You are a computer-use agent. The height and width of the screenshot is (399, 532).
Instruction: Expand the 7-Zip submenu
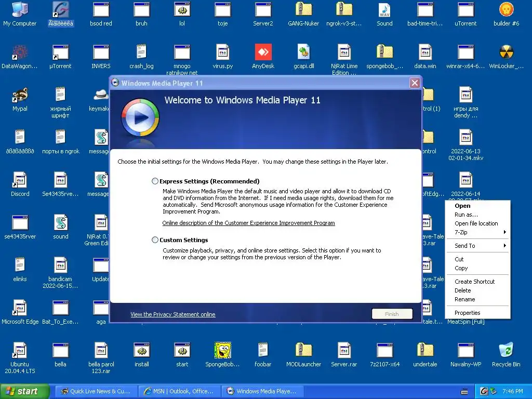(478, 232)
